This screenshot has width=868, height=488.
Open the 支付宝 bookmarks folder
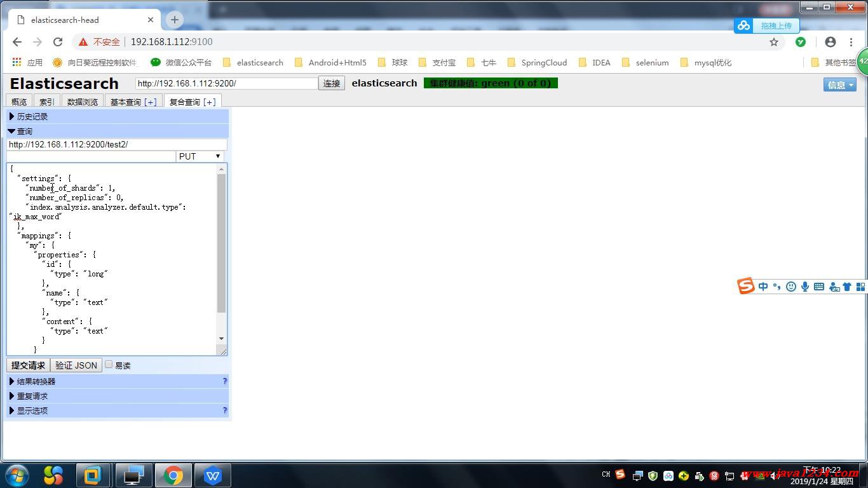[x=437, y=62]
